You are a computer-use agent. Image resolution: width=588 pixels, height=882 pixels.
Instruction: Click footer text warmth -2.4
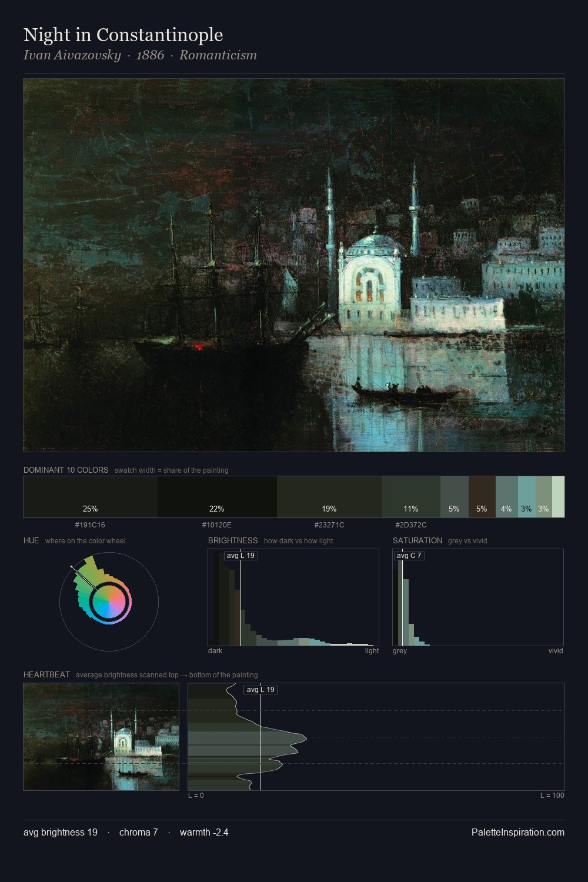pyautogui.click(x=204, y=833)
